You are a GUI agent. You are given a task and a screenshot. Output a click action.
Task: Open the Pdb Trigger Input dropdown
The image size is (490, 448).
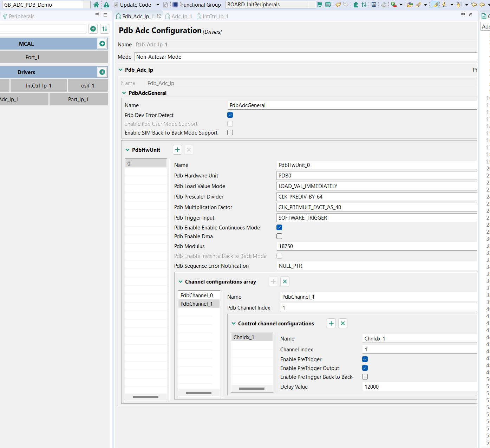(x=377, y=218)
